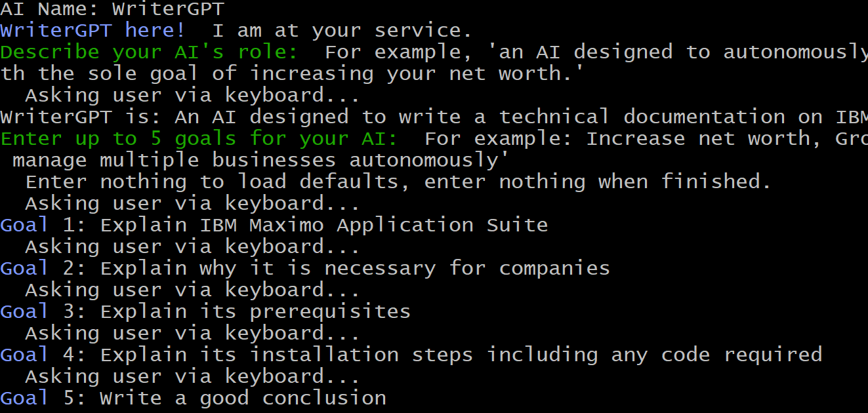This screenshot has height=413, width=868.
Task: Click 'Asking user via keyboard...' below the role prompt
Action: 192,96
